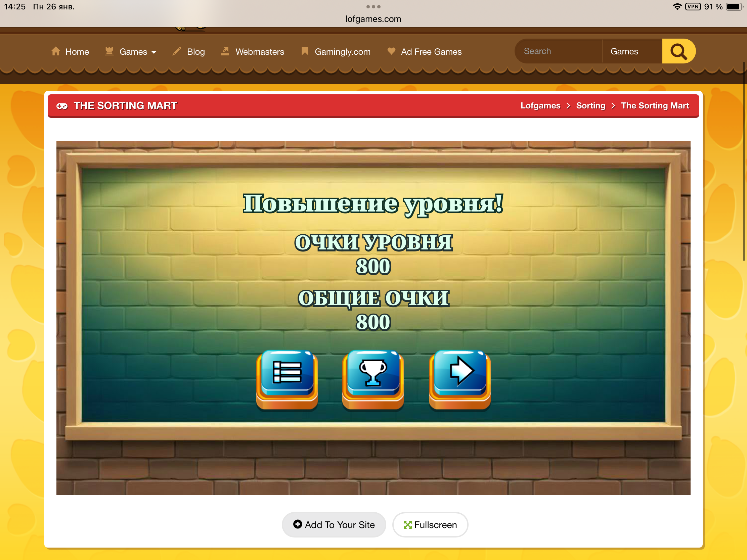747x560 pixels.
Task: Click the gamepad icon in red title bar
Action: click(62, 106)
